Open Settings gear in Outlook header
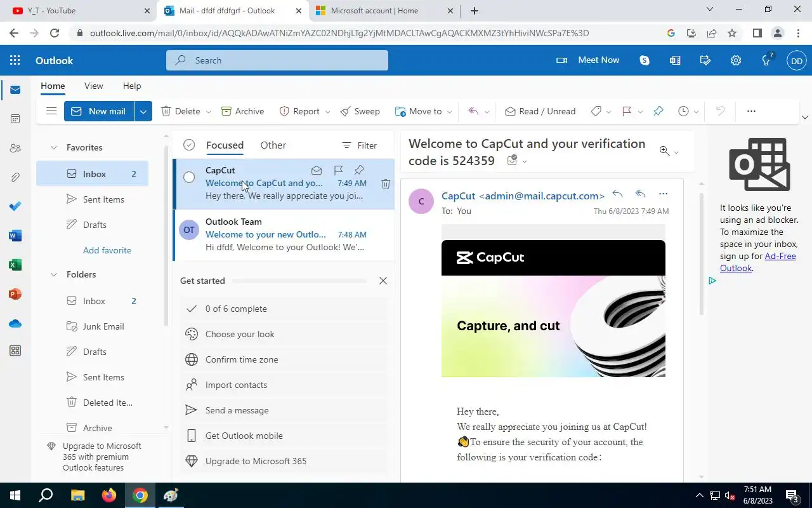This screenshot has height=508, width=812. 736,60
